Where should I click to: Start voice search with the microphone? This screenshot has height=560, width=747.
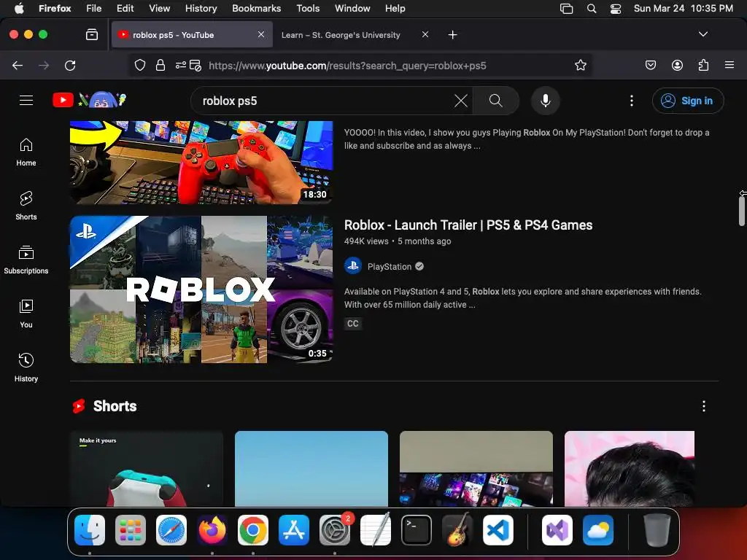[x=546, y=101]
